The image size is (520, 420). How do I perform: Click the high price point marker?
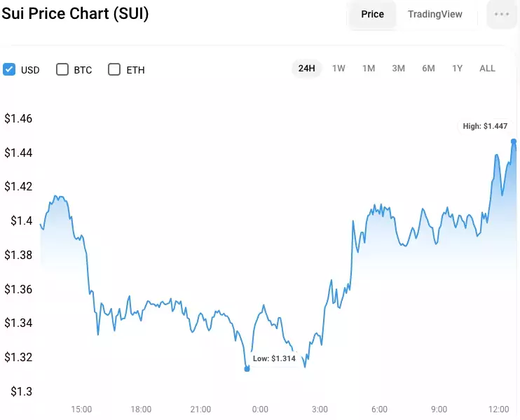click(x=514, y=141)
